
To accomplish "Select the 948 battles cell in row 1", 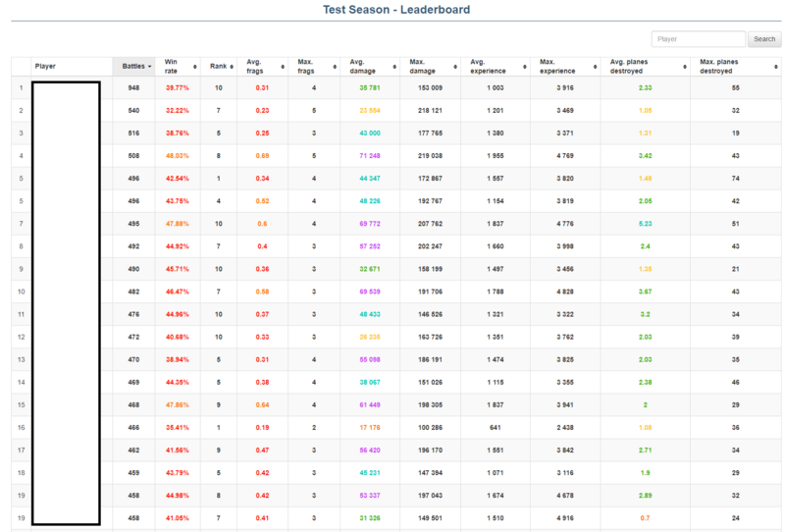I will coord(133,88).
